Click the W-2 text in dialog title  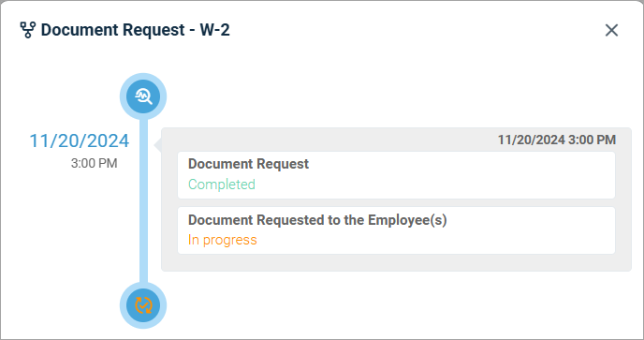pos(214,30)
